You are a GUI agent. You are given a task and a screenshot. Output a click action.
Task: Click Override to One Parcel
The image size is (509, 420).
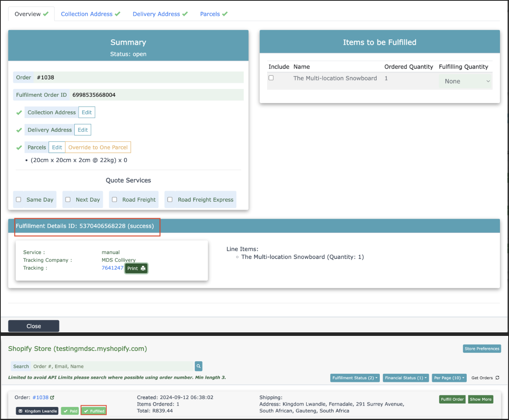[98, 147]
